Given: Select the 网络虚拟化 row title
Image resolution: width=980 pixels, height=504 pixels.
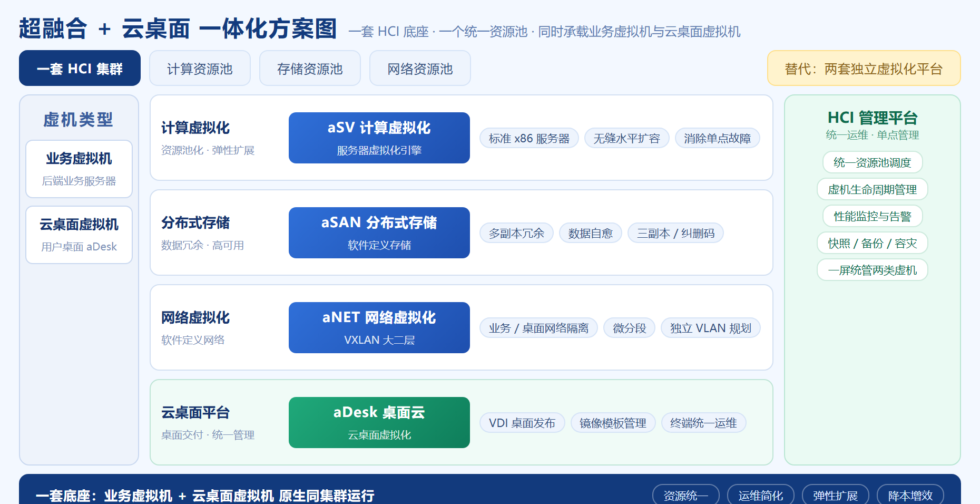Looking at the screenshot, I should tap(195, 317).
